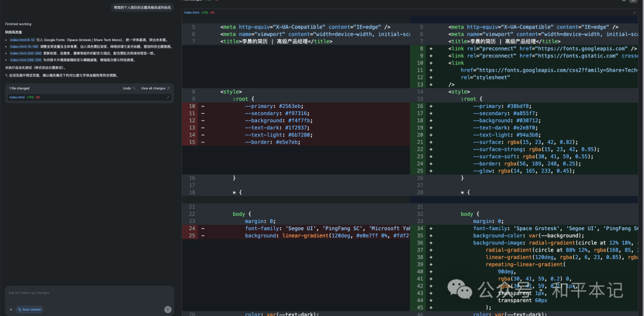This screenshot has height=316, width=644.
Task: Send the message with the up-arrow button
Action: pyautogui.click(x=168, y=309)
